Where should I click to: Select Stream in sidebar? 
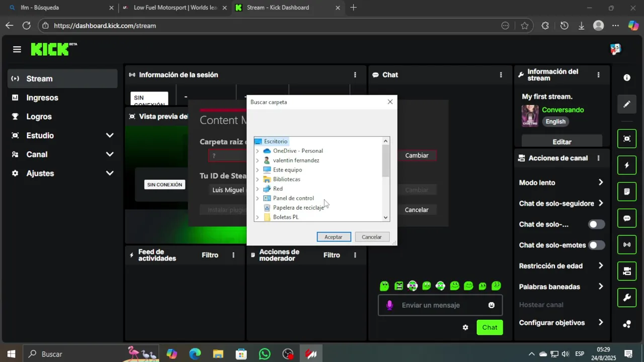(x=62, y=78)
